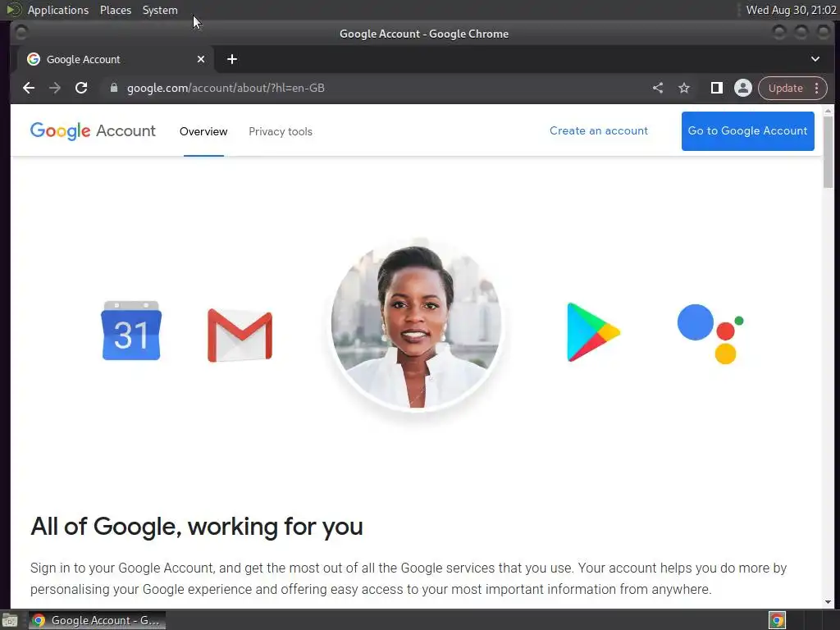Click the window menu button at title bar left
The width and height of the screenshot is (840, 630).
[x=21, y=33]
